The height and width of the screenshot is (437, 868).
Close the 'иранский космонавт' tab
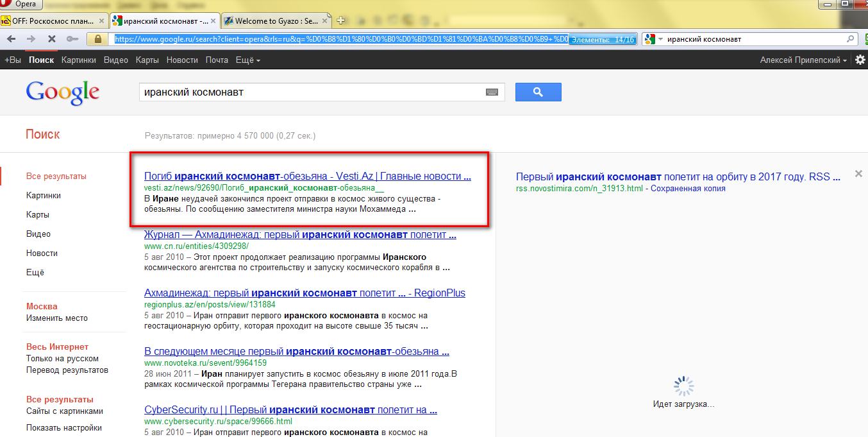213,21
